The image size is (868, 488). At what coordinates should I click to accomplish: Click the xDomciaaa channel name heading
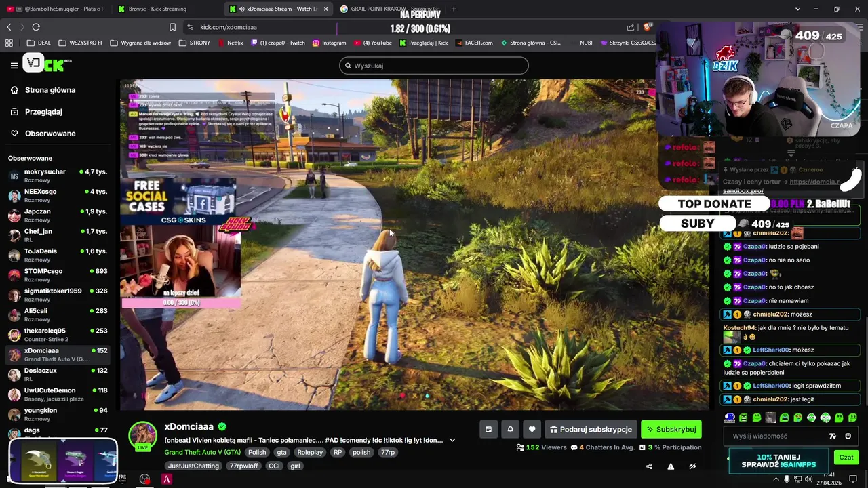point(189,426)
